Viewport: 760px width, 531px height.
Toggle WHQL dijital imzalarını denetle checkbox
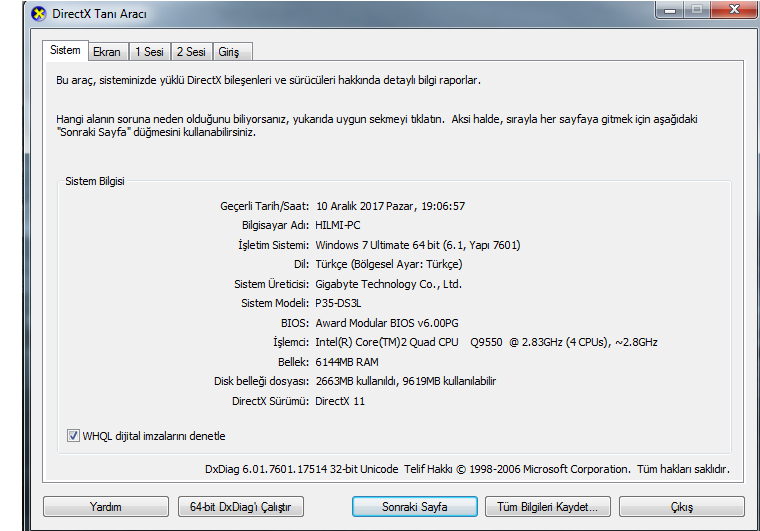(73, 436)
